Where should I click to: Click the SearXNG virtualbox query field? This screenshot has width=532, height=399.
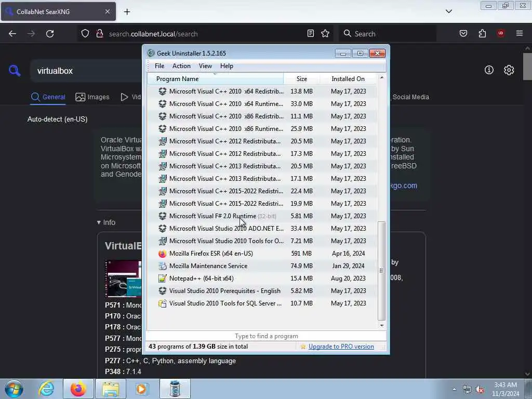click(87, 71)
